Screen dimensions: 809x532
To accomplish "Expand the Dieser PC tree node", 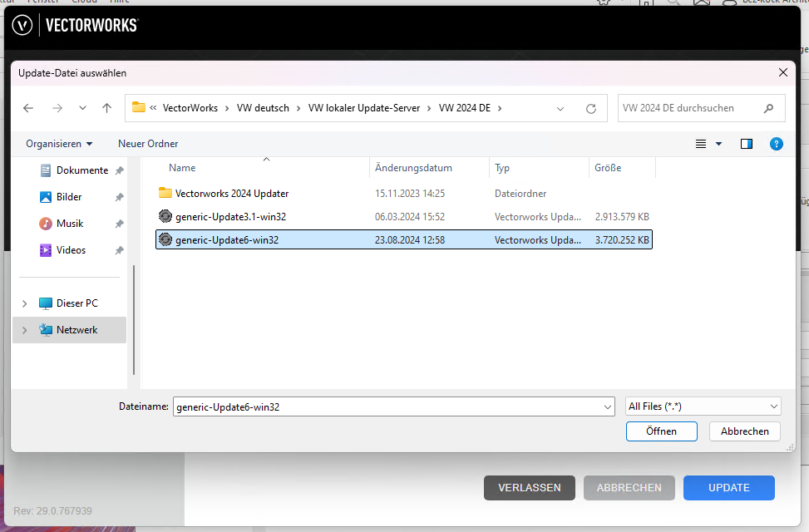I will [x=25, y=303].
